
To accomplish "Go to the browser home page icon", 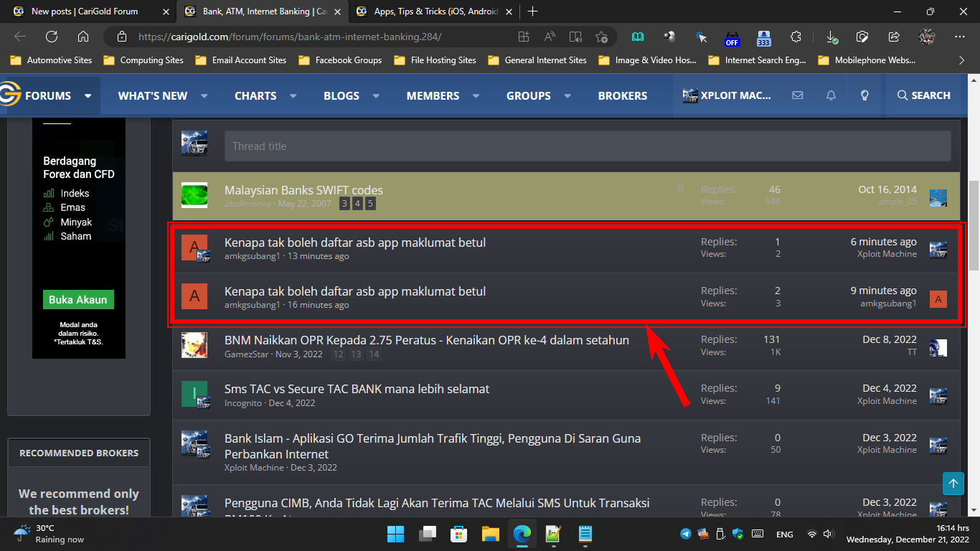I will (x=83, y=37).
